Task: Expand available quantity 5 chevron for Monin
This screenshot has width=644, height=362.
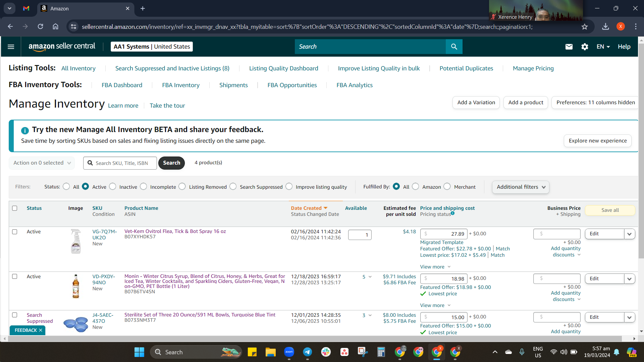Action: click(x=370, y=277)
